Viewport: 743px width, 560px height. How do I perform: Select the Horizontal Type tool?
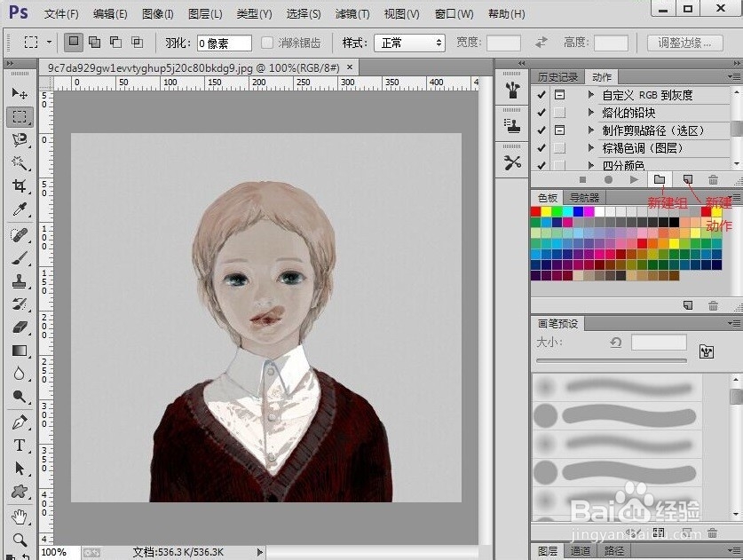pos(20,446)
